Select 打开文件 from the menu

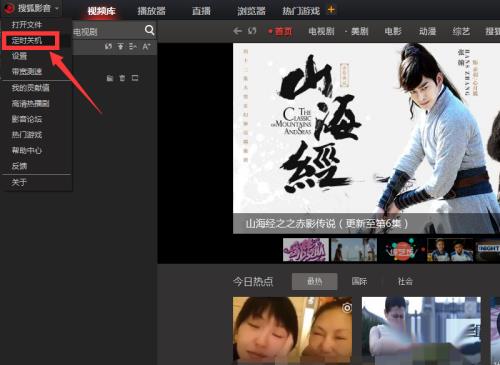27,25
